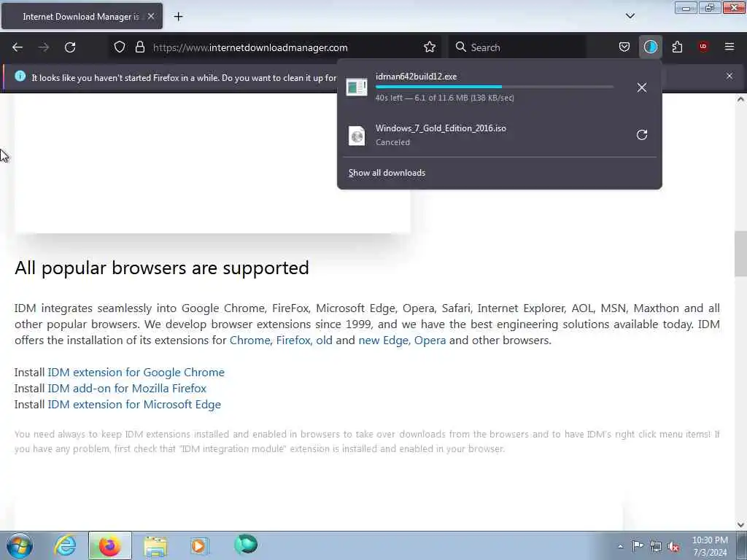Install IDM extension for Microsoft Edge

(x=134, y=404)
